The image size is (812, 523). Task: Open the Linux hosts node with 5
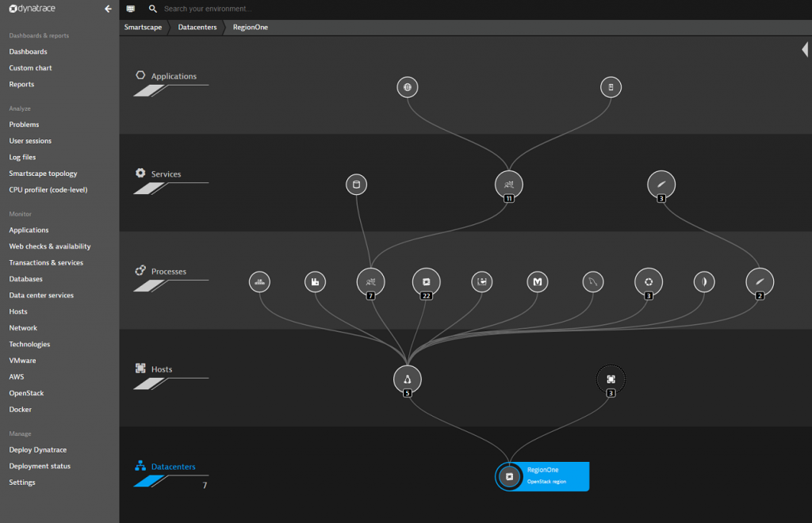(x=408, y=380)
